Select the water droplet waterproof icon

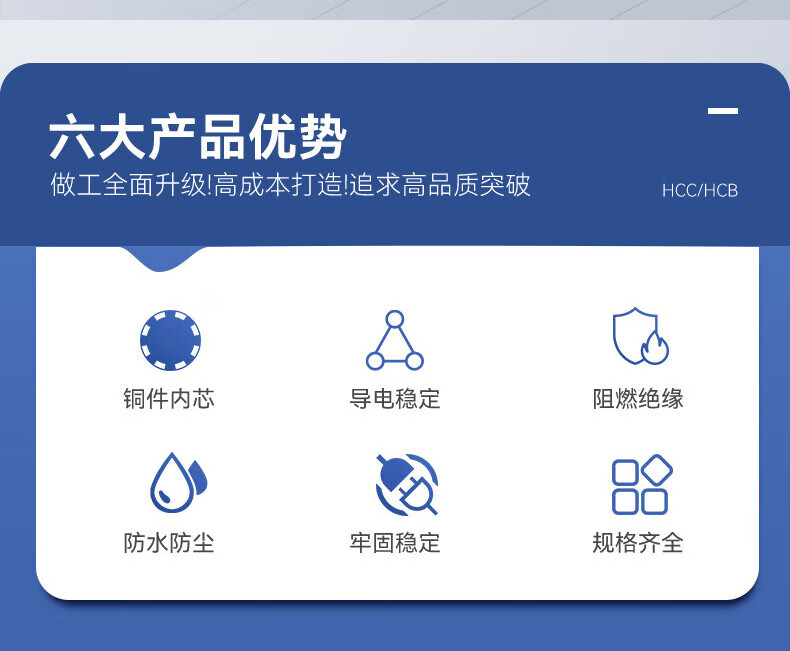click(179, 483)
